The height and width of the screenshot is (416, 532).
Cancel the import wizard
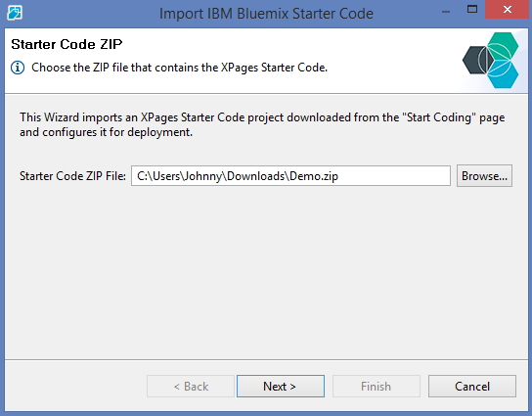coord(472,386)
